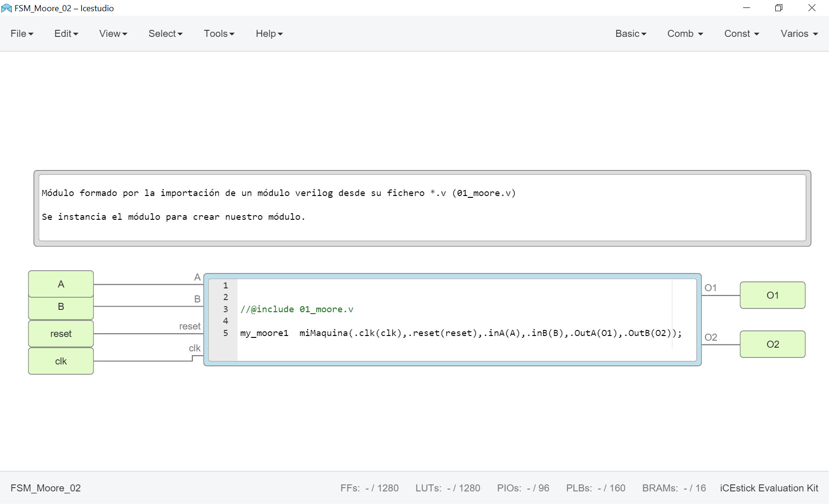The image size is (829, 504).
Task: Select the A input block
Action: [x=61, y=284]
